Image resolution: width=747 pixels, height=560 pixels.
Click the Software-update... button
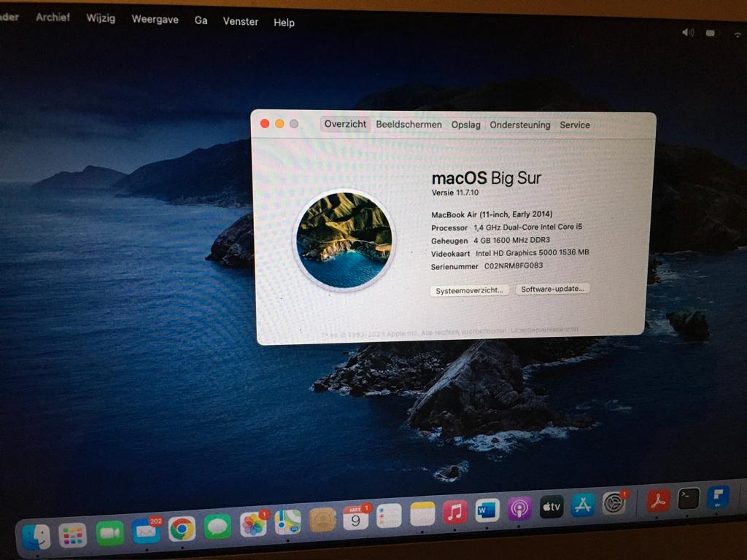tap(553, 289)
